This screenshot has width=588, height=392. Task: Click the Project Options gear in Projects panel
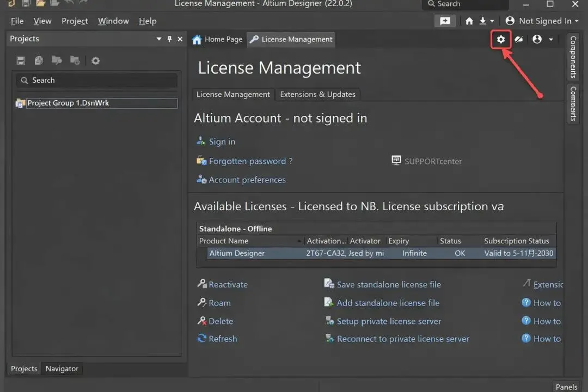(96, 60)
